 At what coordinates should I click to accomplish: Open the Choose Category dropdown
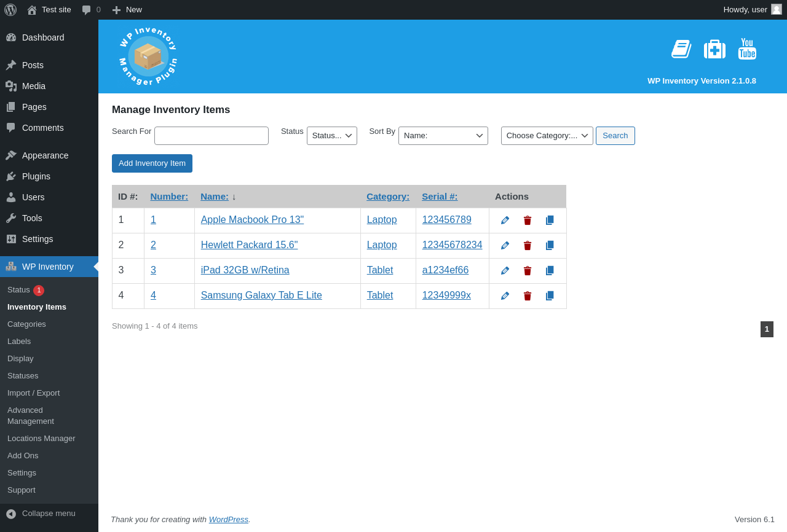[547, 136]
